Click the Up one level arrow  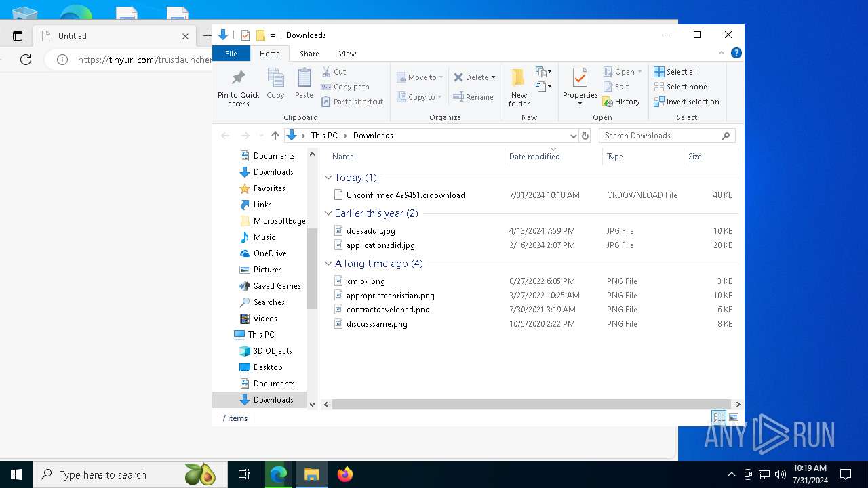point(275,136)
